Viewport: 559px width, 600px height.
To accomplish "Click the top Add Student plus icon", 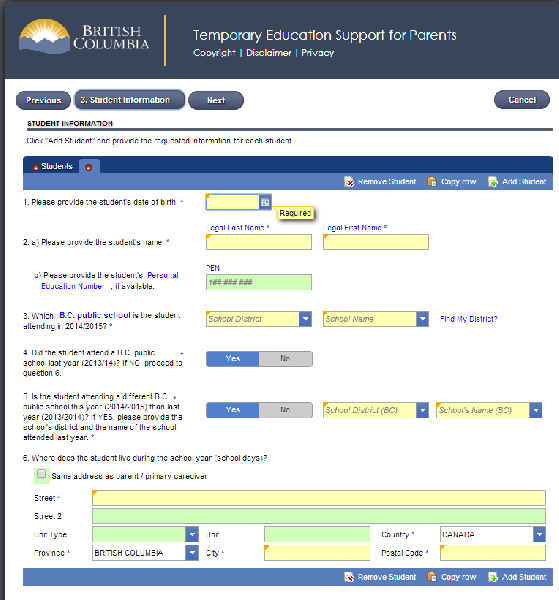I will pyautogui.click(x=493, y=182).
